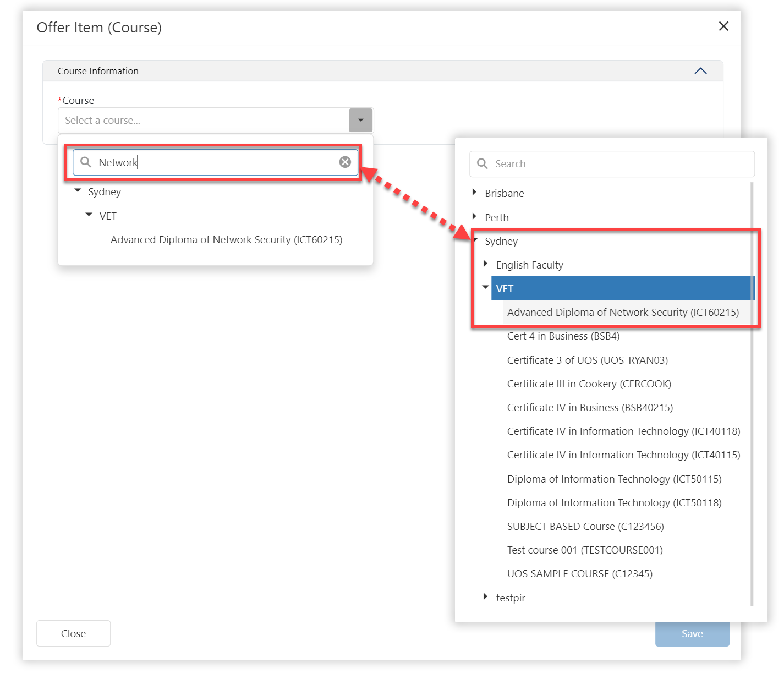Expand the Brisbane campus node
The width and height of the screenshot is (784, 684).
474,192
